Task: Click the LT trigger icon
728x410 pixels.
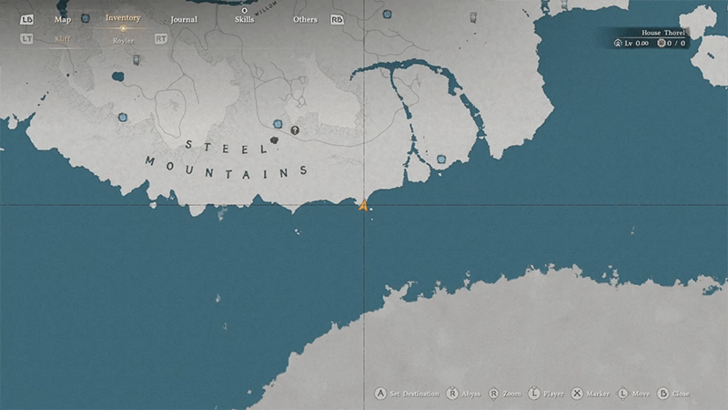Action: coord(26,39)
